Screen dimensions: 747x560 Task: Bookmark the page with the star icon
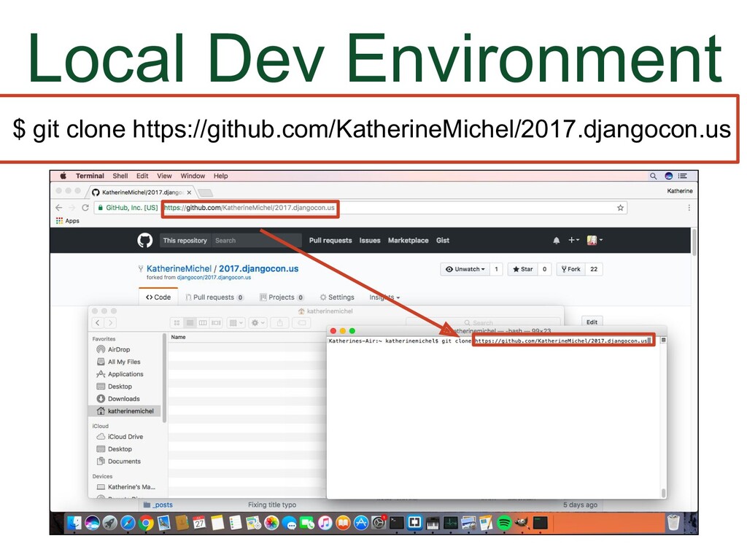(621, 208)
